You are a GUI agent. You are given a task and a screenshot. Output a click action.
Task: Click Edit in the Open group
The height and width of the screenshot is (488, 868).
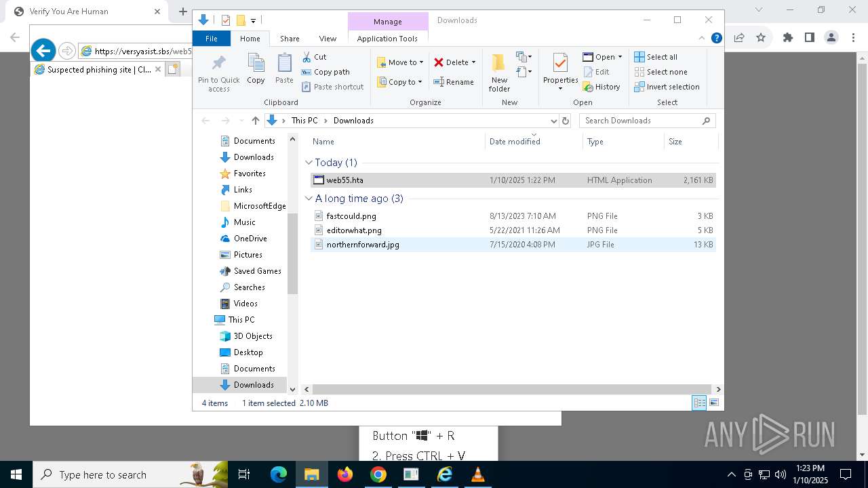pos(596,72)
